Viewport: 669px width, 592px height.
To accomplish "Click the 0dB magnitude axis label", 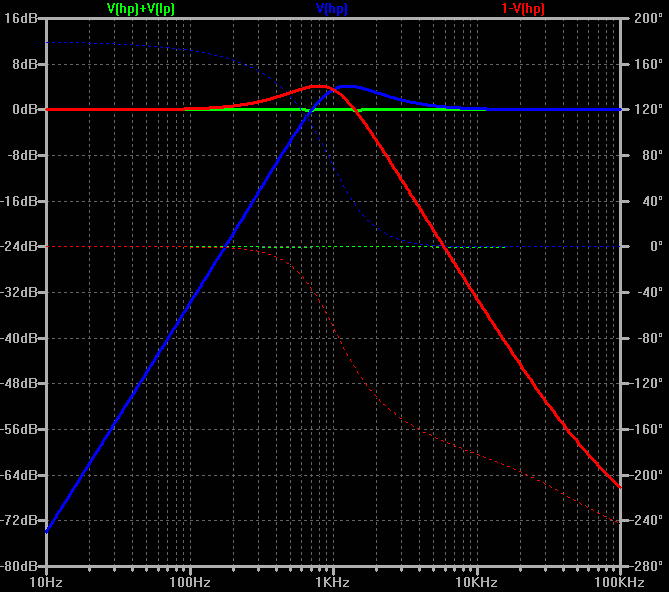I will [x=25, y=110].
